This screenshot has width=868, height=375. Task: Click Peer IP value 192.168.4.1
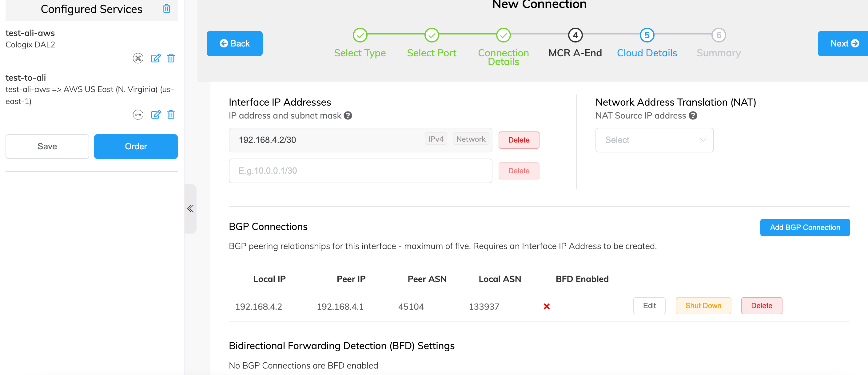[x=340, y=307]
